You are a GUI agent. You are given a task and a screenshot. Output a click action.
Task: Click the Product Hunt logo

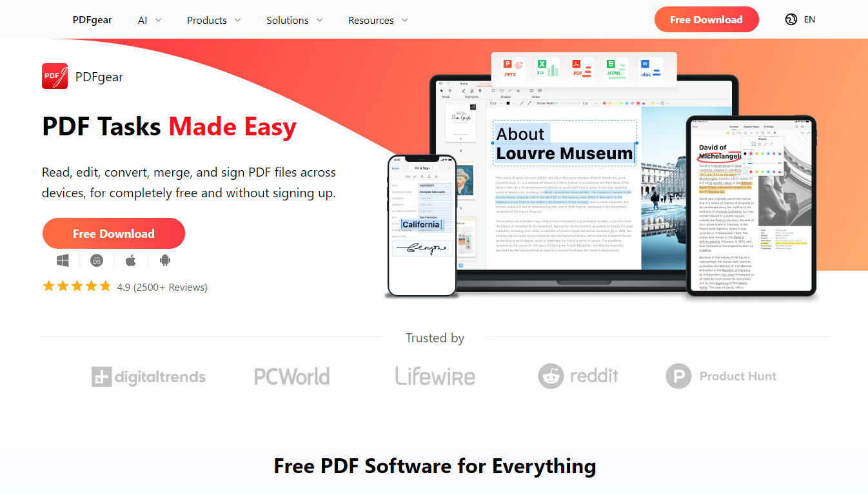(x=721, y=376)
